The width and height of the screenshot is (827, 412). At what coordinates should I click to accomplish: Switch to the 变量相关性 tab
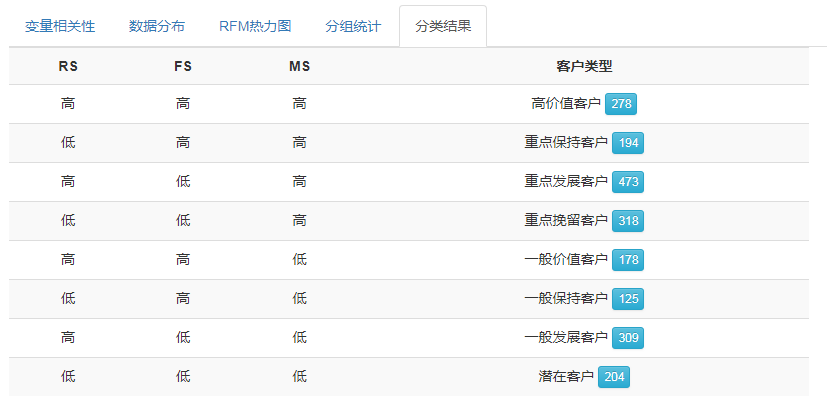point(59,27)
